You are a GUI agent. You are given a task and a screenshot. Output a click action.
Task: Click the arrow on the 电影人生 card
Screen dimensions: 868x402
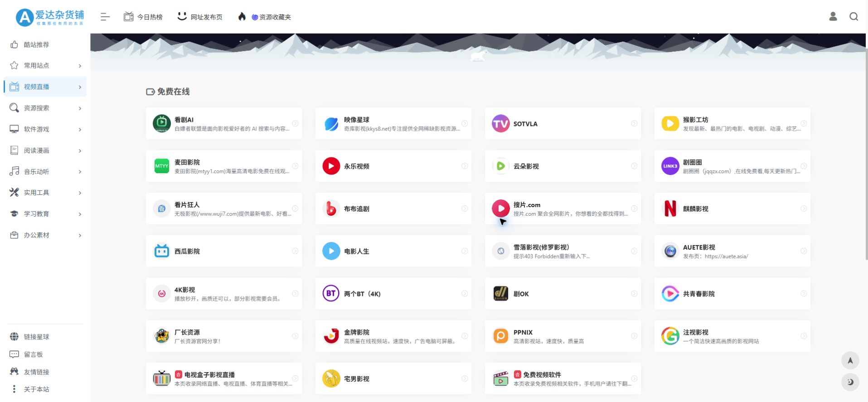(465, 251)
